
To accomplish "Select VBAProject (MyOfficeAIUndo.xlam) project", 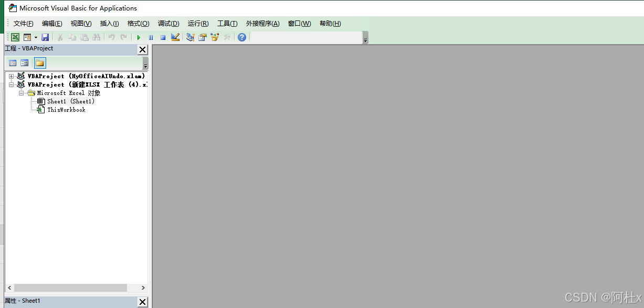I will click(x=86, y=76).
